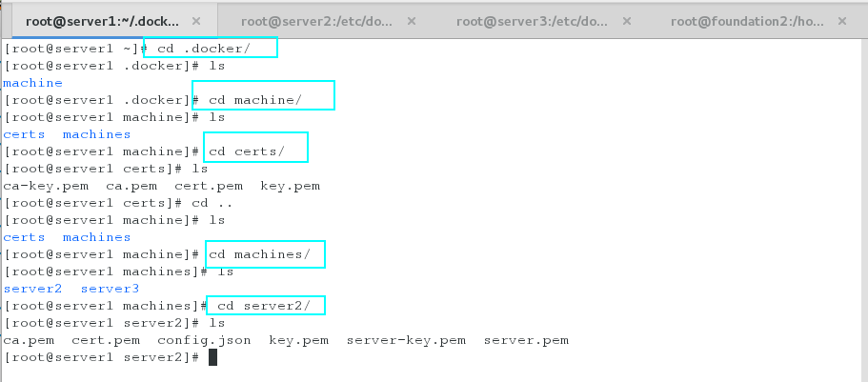Click the server-key.pem file name
This screenshot has width=868, height=382.
(406, 340)
